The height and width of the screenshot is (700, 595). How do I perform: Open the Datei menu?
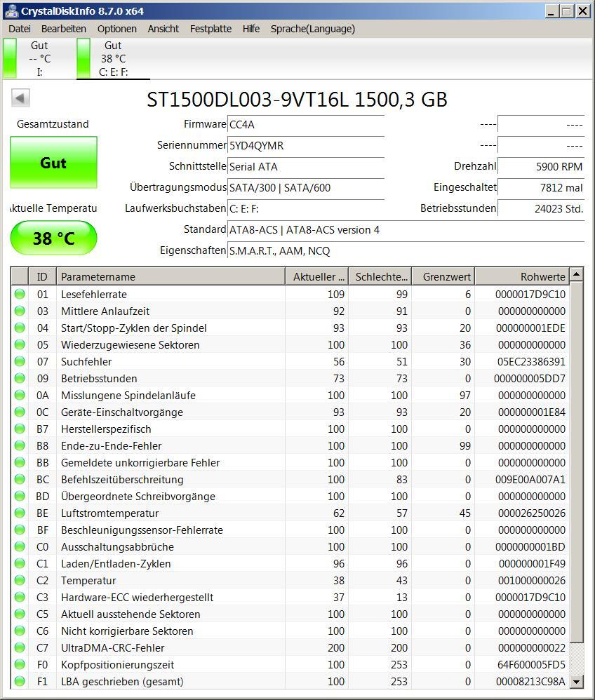[19, 29]
